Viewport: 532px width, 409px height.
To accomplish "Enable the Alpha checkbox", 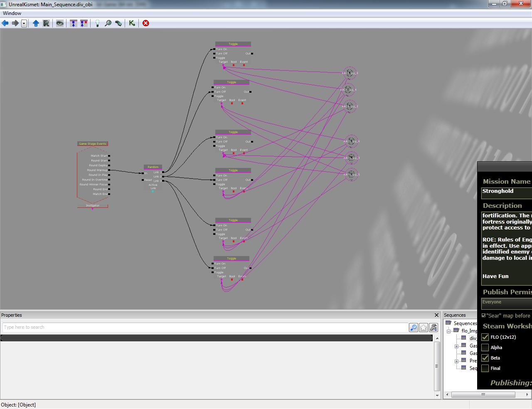I will 485,347.
